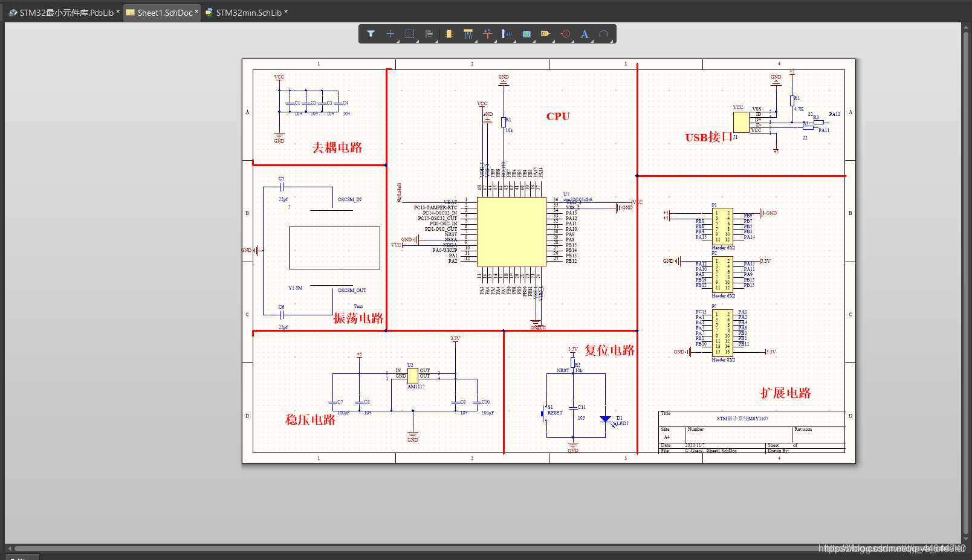Viewport: 972px width, 560px height.
Task: Select the 振荡电路 label
Action: [x=358, y=318]
